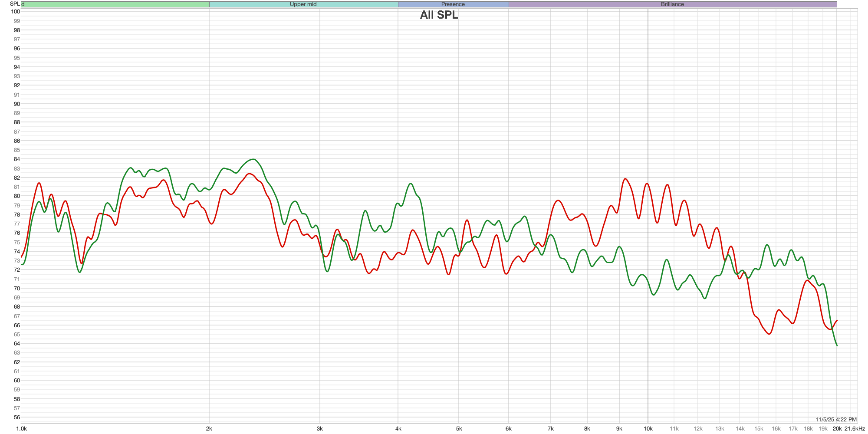Click the green trace's highest peak near 84 dB
This screenshot has width=868, height=434.
pos(253,159)
